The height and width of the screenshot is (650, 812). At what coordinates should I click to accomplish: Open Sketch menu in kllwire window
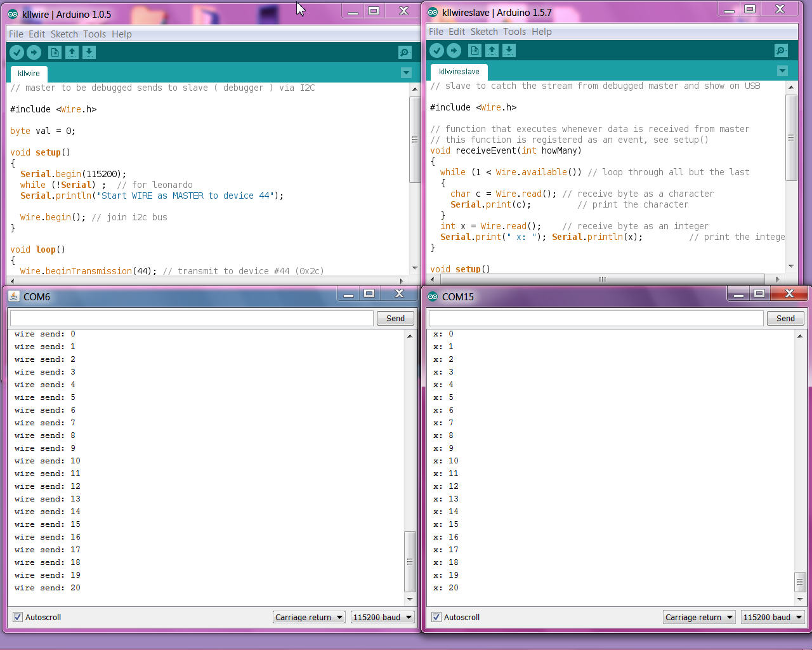(x=64, y=34)
